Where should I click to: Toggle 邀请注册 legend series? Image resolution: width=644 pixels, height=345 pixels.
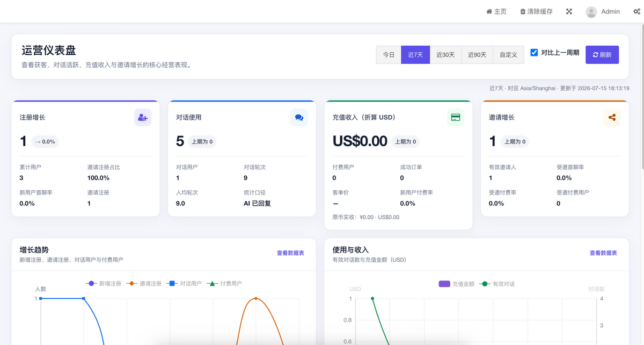[x=144, y=283]
